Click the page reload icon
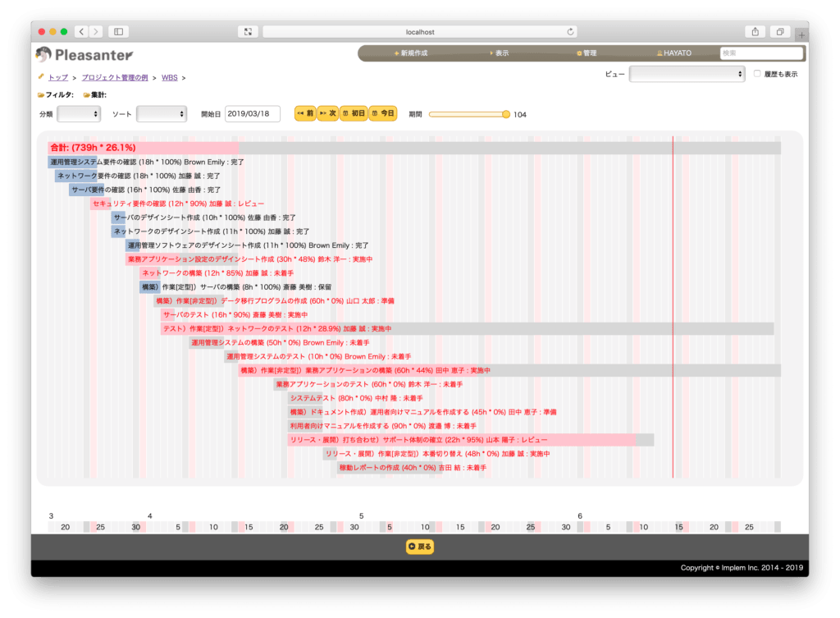The image size is (840, 618). (x=570, y=32)
